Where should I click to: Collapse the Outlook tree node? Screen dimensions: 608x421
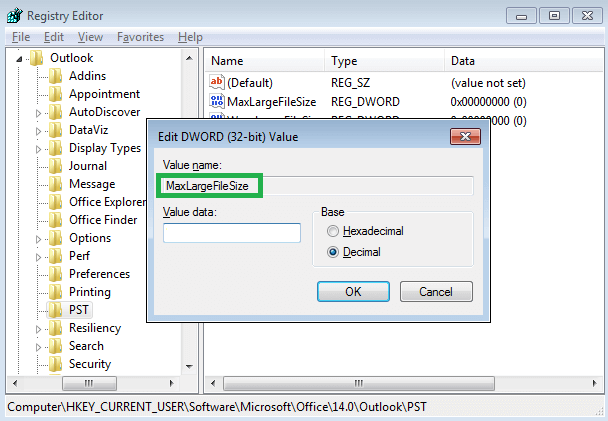pyautogui.click(x=19, y=59)
